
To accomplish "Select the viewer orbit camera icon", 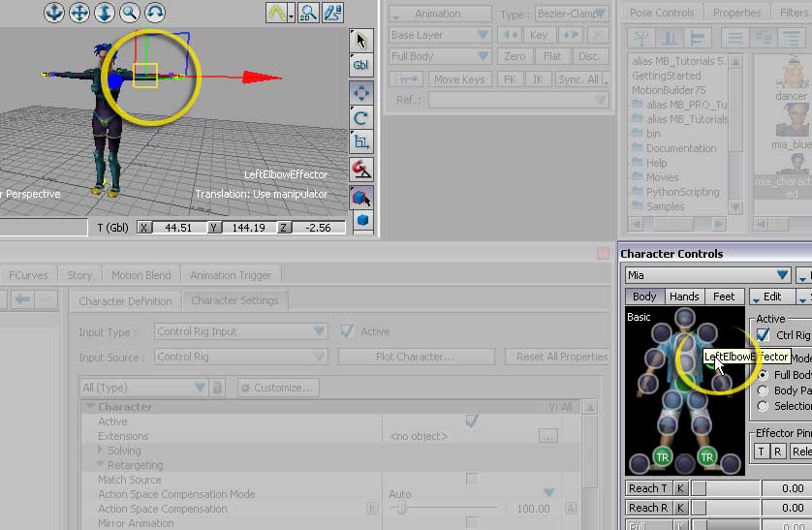I will click(155, 13).
